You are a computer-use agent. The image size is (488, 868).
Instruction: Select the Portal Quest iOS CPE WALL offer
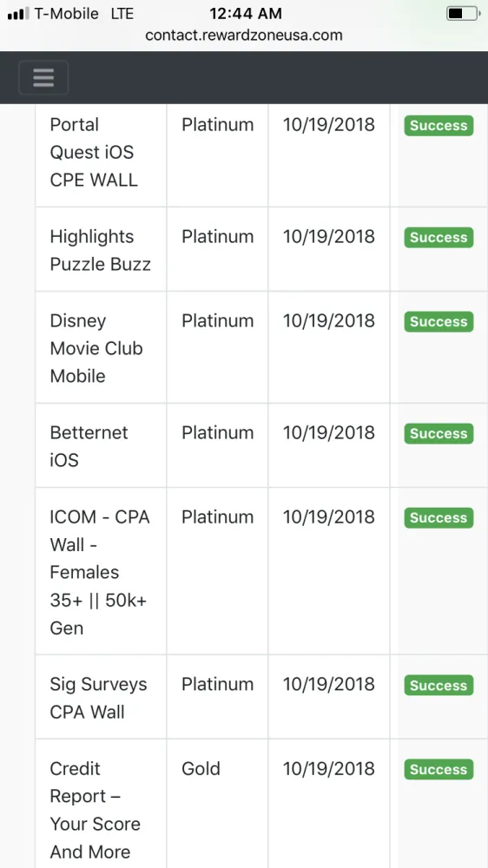tap(94, 152)
